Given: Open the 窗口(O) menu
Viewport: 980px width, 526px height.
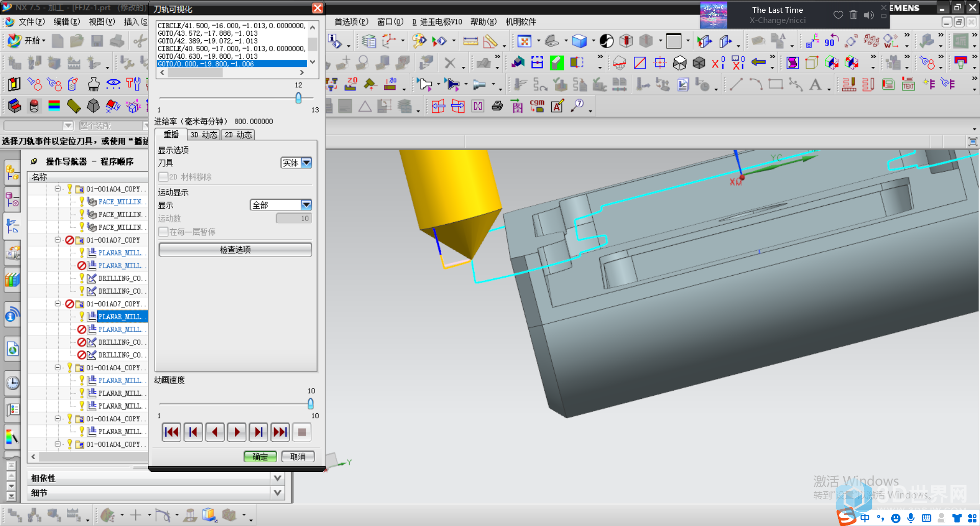Looking at the screenshot, I should pyautogui.click(x=390, y=21).
